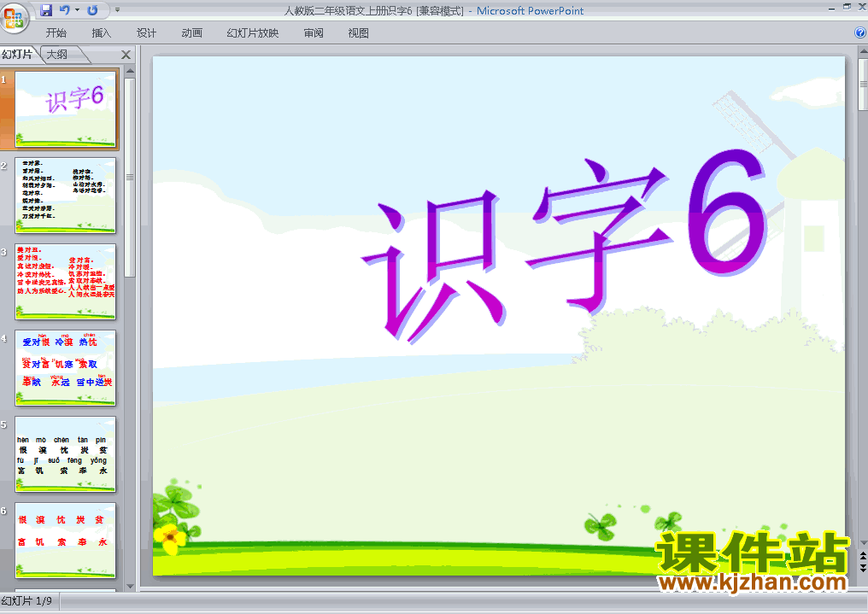Image resolution: width=868 pixels, height=614 pixels.
Task: Open the Customize Quick Access Toolbar dropdown
Action: (117, 10)
